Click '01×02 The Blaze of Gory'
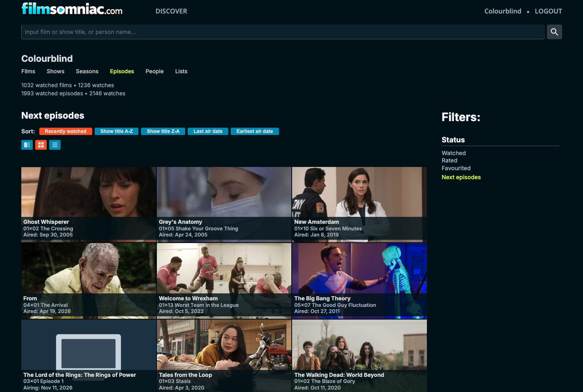The width and height of the screenshot is (583, 392). point(324,381)
